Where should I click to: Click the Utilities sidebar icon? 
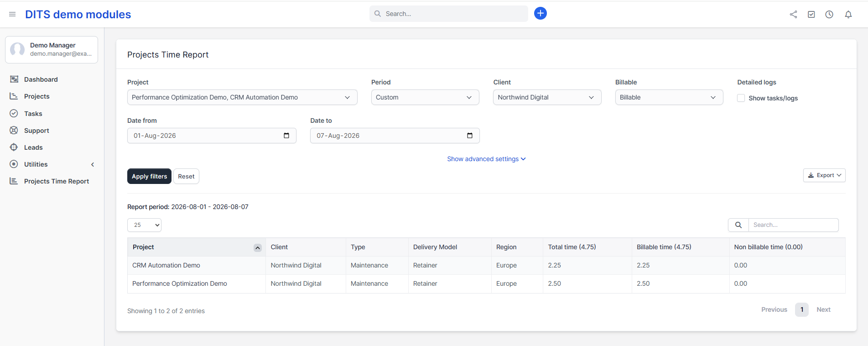14,164
